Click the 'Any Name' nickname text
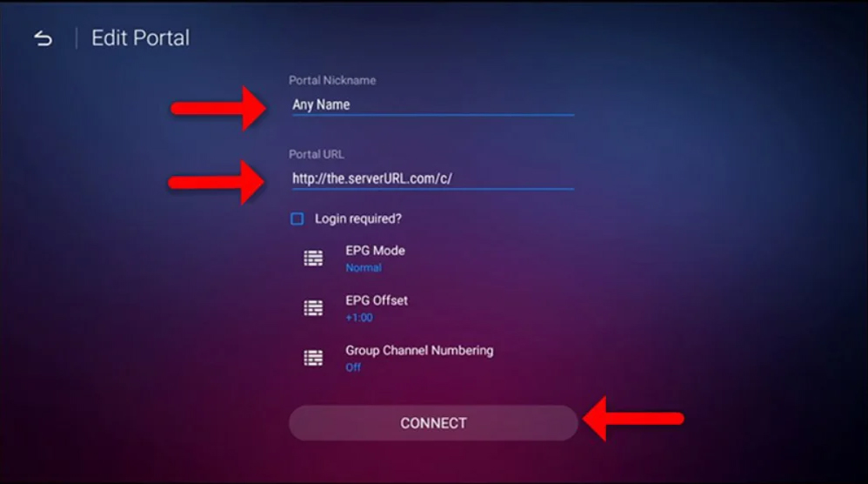The width and height of the screenshot is (868, 484). coord(321,104)
